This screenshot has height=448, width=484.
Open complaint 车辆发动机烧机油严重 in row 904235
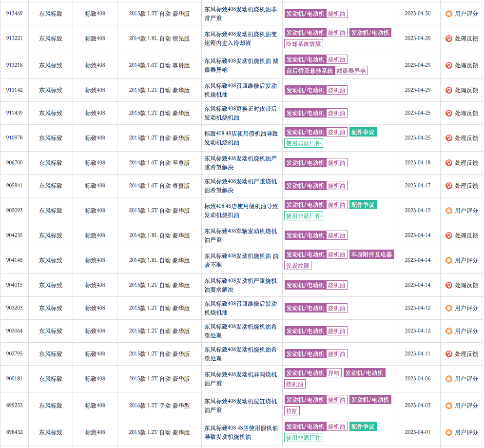(x=240, y=235)
